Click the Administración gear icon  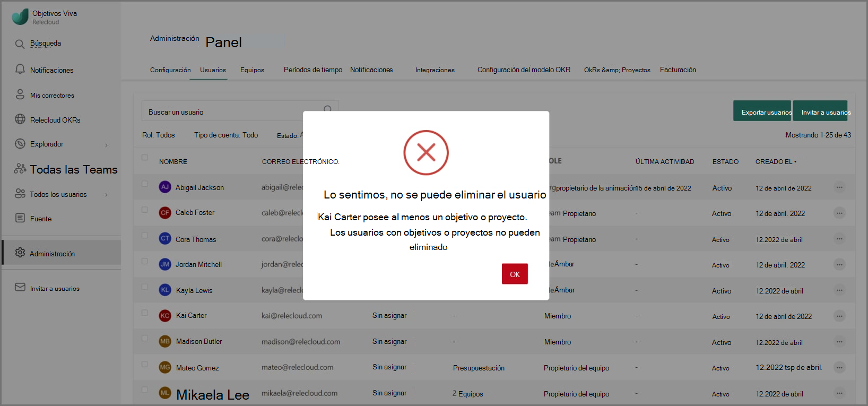click(x=20, y=253)
